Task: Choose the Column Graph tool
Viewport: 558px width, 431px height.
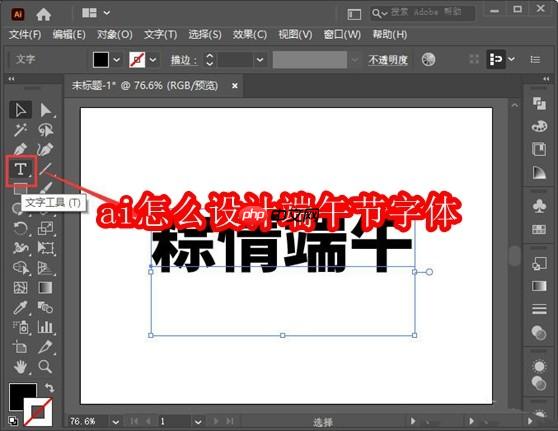Action: click(46, 327)
